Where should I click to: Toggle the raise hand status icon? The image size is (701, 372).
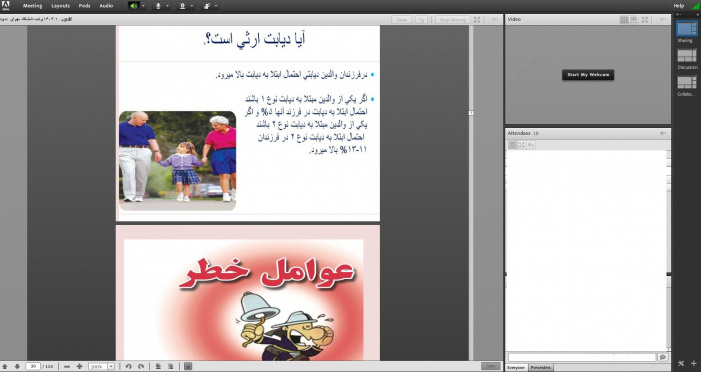coord(207,6)
